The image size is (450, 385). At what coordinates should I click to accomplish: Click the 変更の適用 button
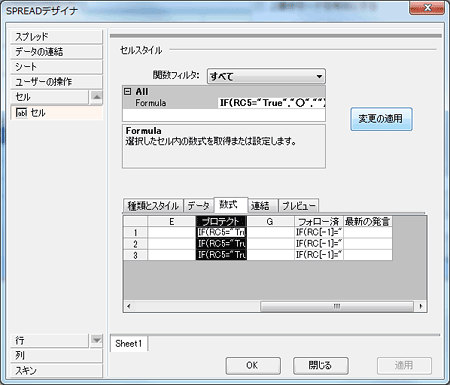[381, 119]
